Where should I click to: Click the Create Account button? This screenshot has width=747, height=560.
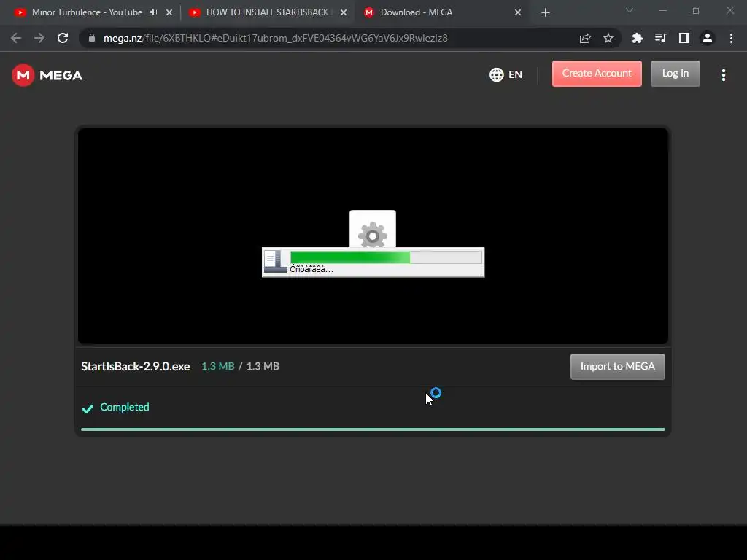pos(597,74)
